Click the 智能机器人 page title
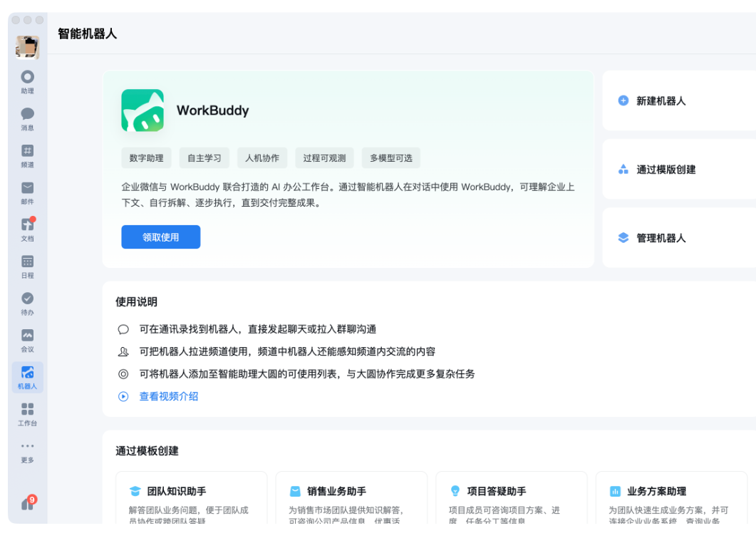 (x=87, y=33)
